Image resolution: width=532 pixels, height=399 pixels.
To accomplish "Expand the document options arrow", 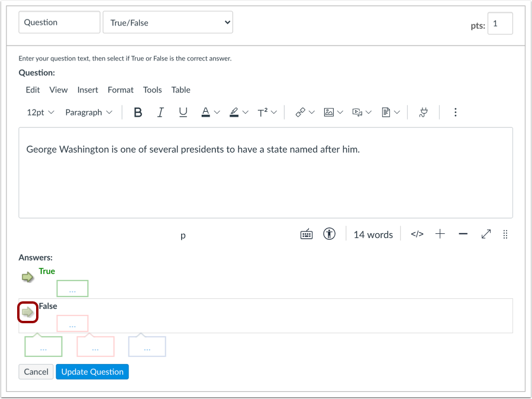I will click(397, 112).
